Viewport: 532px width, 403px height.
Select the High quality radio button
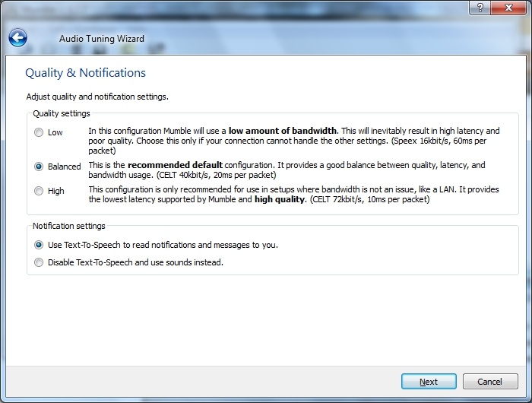click(x=39, y=191)
